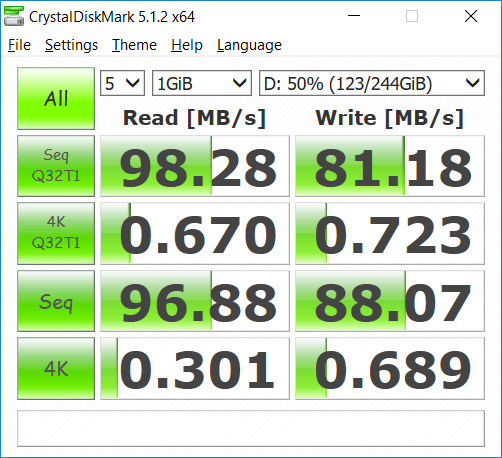Open the Theme menu
This screenshot has width=502, height=458.
[134, 45]
